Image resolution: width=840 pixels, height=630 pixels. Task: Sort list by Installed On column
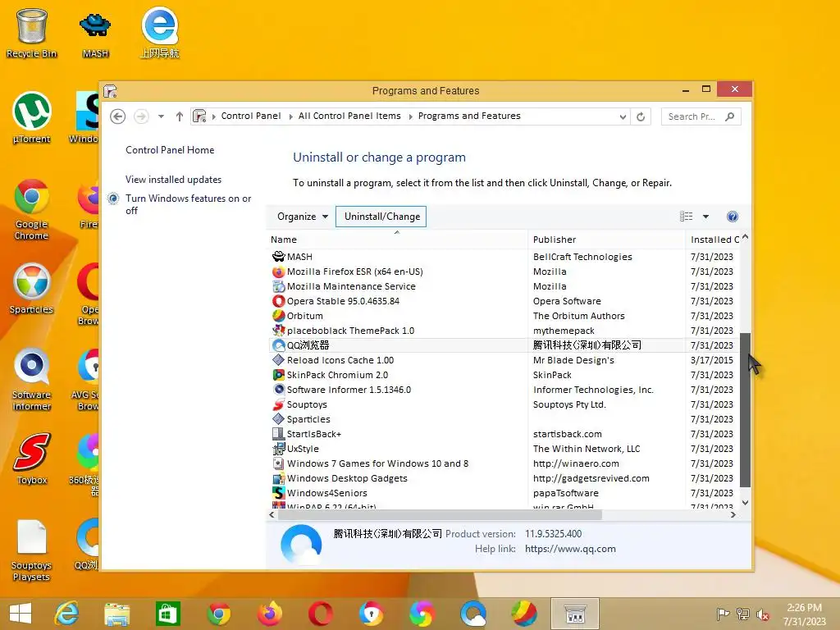[713, 240]
